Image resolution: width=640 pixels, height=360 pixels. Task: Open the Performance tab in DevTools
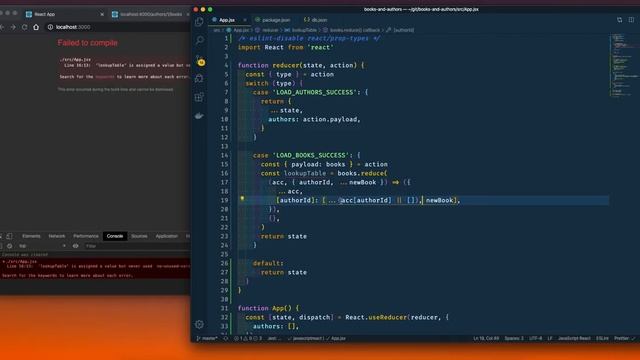[86, 236]
